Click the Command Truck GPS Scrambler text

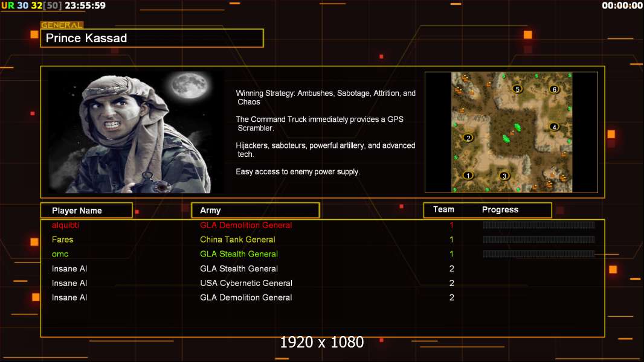coord(320,124)
